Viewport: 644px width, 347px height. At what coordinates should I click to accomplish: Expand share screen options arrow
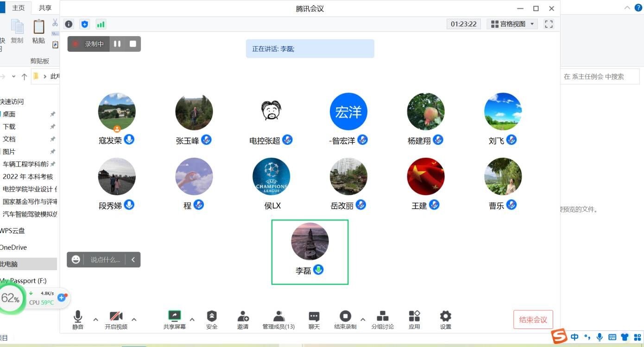pyautogui.click(x=192, y=319)
